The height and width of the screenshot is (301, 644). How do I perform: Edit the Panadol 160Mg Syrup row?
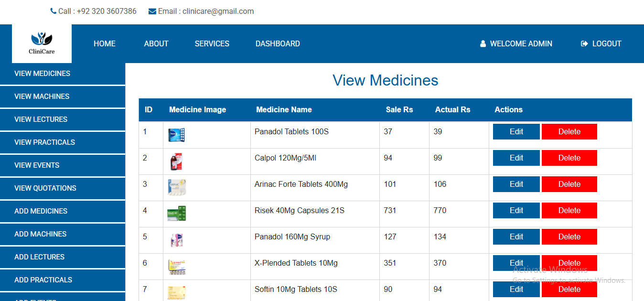click(516, 237)
